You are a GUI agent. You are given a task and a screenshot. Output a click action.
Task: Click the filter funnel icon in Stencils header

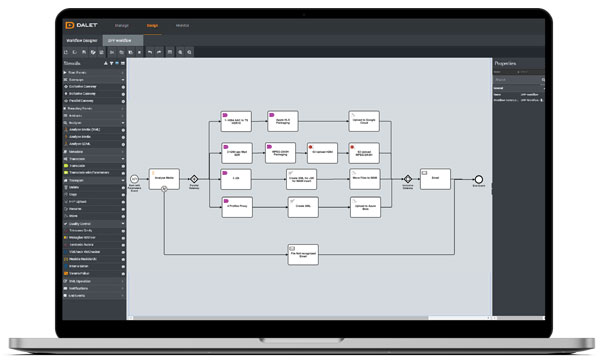111,63
